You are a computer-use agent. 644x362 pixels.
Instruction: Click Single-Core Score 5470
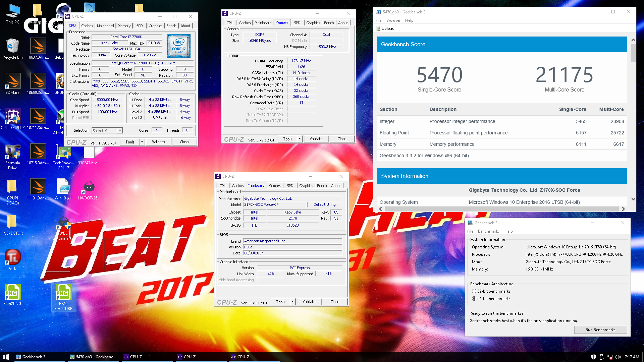439,75
